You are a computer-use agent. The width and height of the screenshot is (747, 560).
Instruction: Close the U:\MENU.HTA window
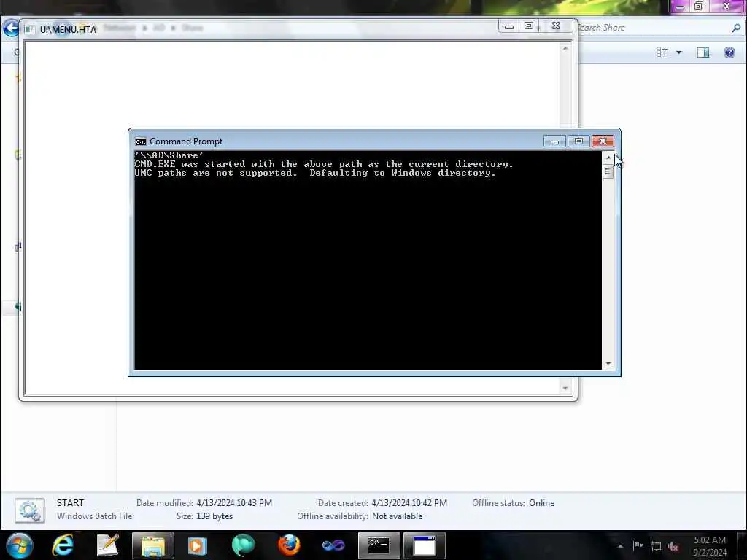tap(556, 26)
